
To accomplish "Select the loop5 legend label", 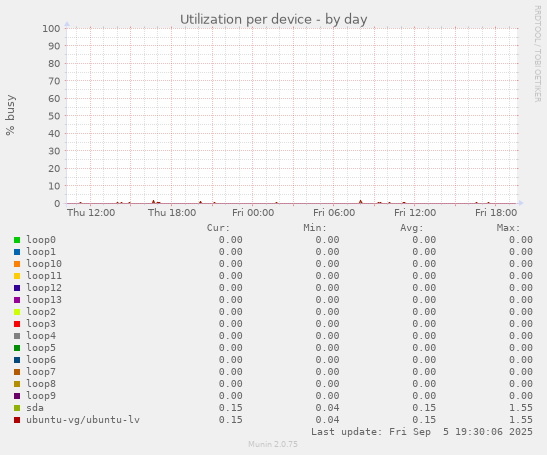I will [x=41, y=348].
